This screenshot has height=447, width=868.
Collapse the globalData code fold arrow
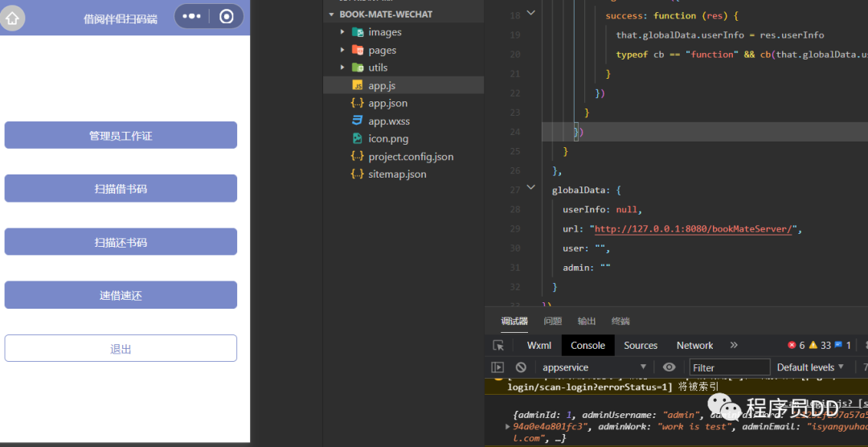[x=530, y=187]
